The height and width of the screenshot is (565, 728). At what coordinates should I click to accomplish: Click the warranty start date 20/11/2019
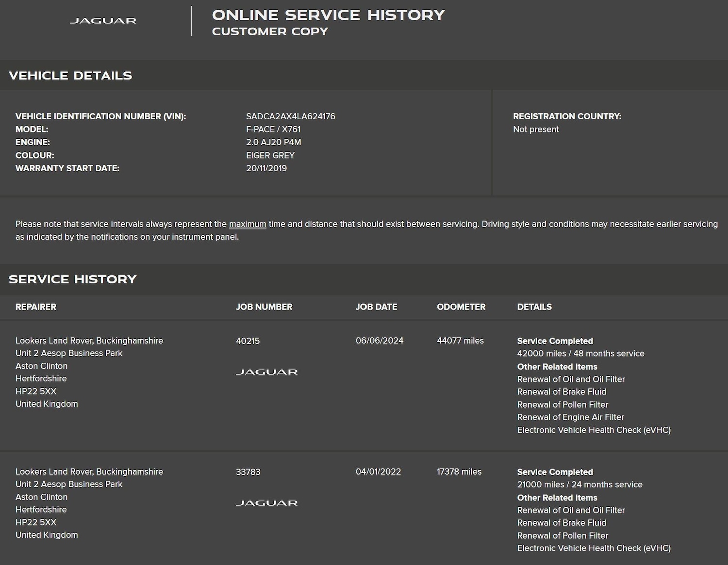[266, 168]
